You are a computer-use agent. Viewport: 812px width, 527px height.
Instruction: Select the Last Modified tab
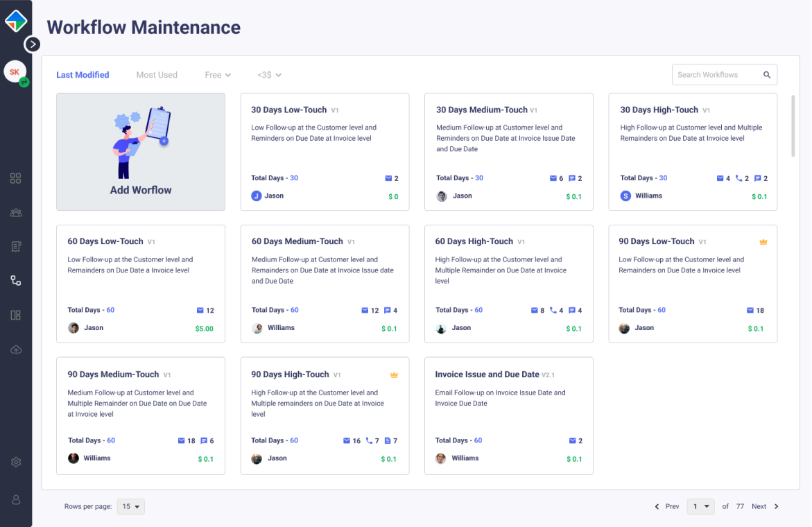coord(83,74)
